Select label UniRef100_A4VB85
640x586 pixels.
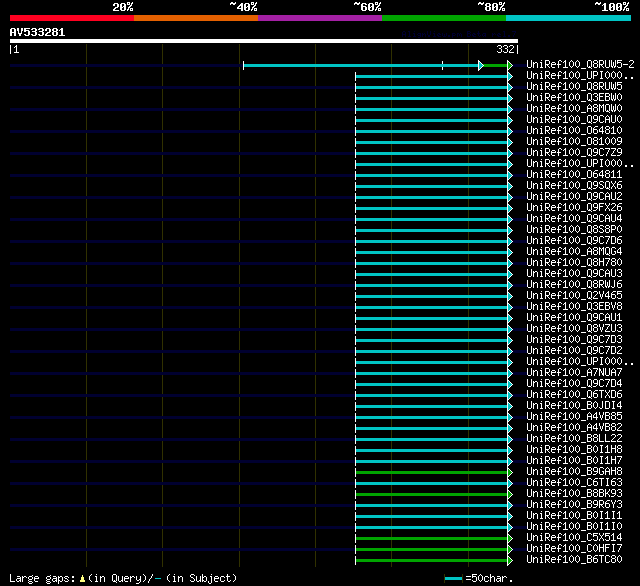pyautogui.click(x=574, y=417)
